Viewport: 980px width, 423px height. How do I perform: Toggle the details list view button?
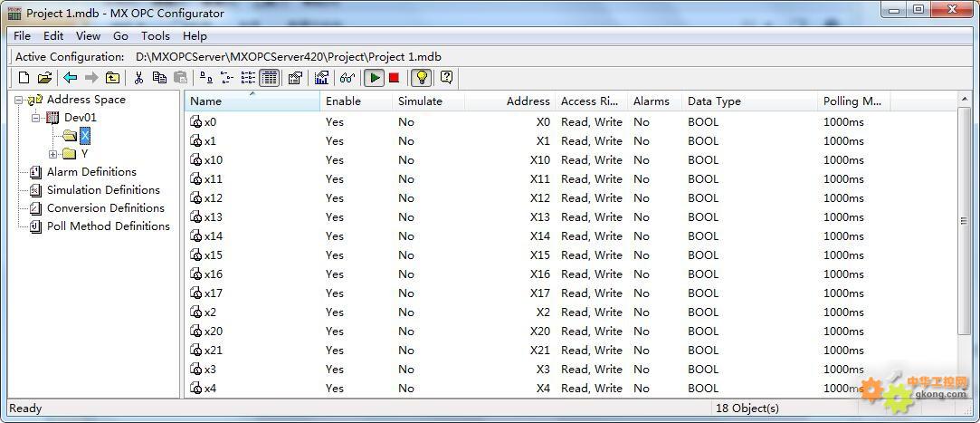(269, 78)
